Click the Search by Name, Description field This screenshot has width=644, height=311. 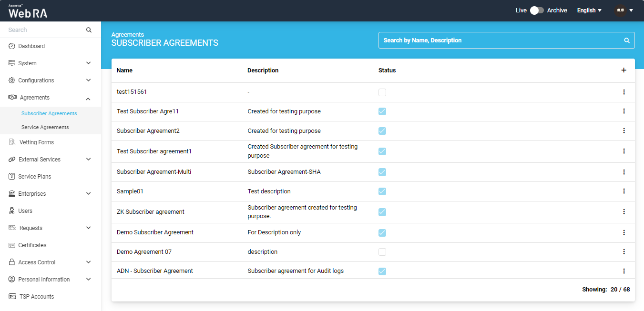(x=501, y=40)
